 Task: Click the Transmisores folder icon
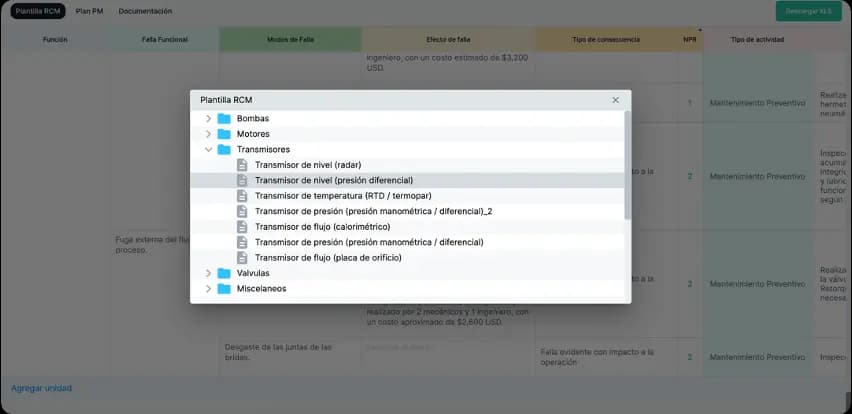[224, 149]
